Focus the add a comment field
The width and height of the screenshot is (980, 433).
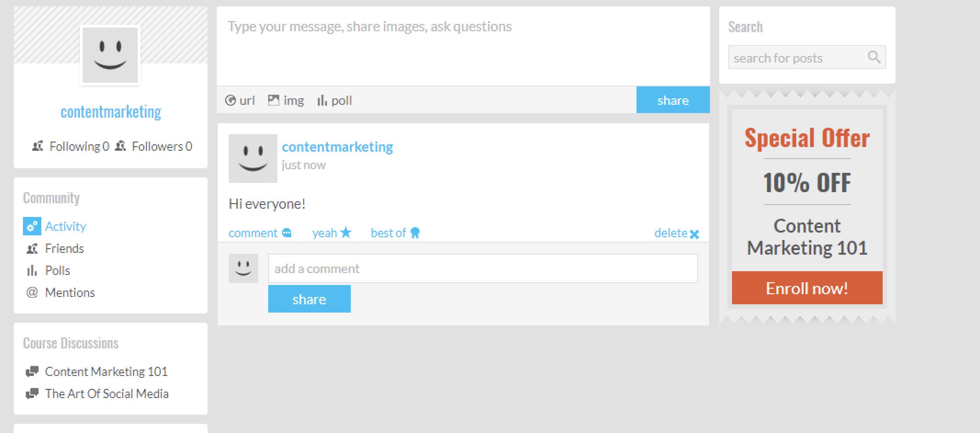click(482, 268)
